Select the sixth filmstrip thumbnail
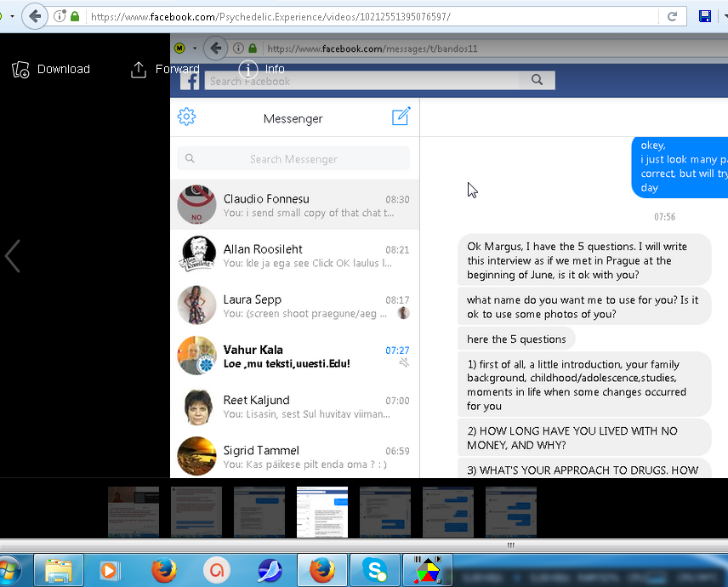Image resolution: width=728 pixels, height=587 pixels. (x=448, y=512)
